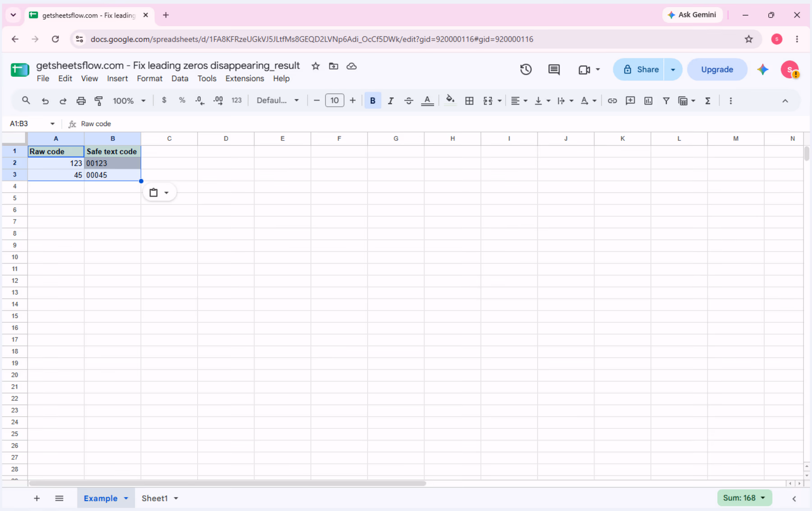Click the undo arrow in toolbar
The image size is (812, 511).
pyautogui.click(x=45, y=101)
